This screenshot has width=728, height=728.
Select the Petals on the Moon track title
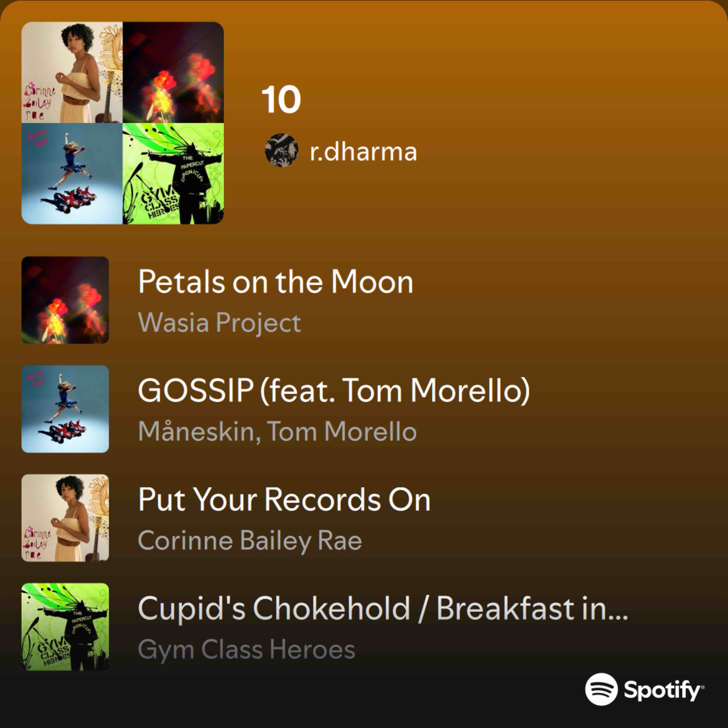(x=275, y=282)
